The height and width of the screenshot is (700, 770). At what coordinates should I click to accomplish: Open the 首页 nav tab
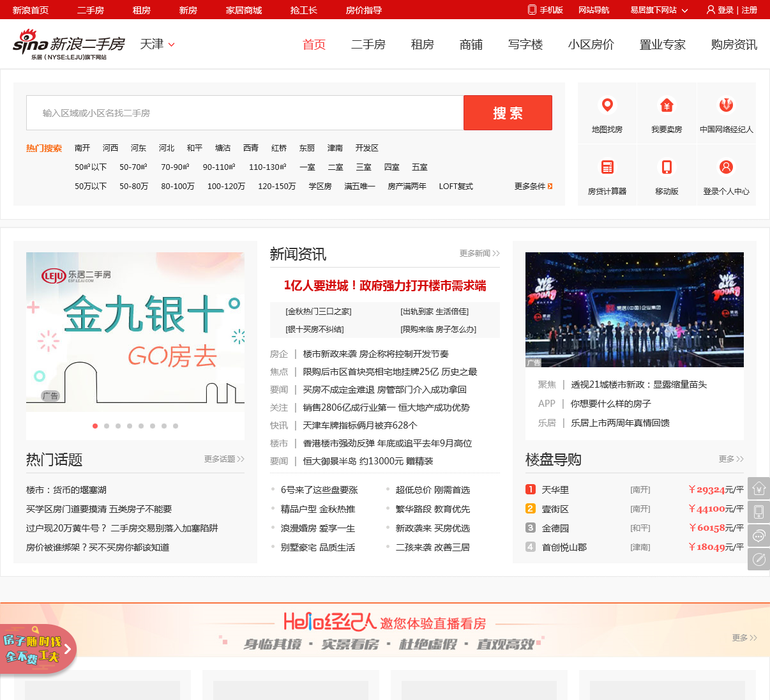(314, 44)
